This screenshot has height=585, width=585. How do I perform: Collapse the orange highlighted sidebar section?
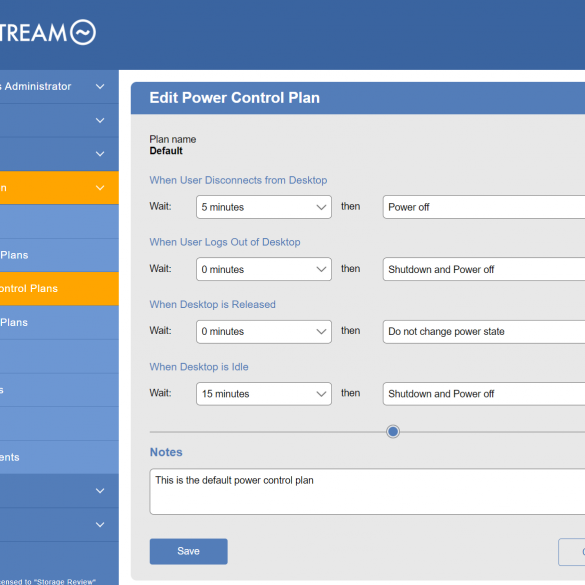point(100,188)
